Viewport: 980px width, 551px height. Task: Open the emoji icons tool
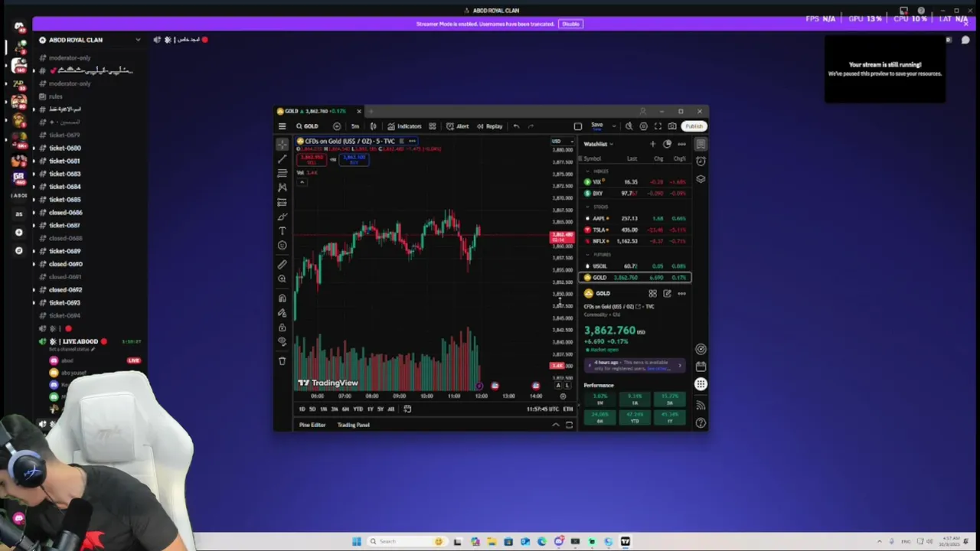pos(282,246)
